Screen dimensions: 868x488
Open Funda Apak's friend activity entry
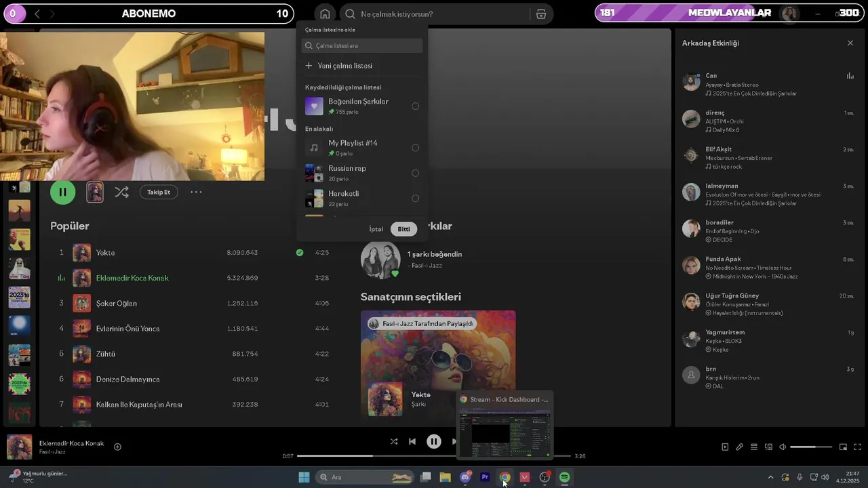(768, 267)
